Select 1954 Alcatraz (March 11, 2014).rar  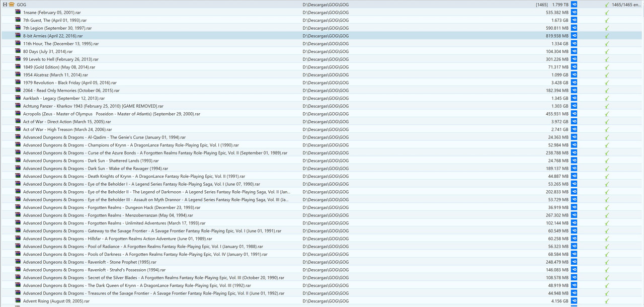55,74
